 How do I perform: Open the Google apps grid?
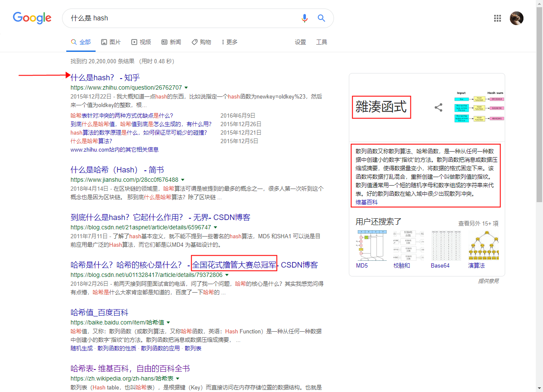[x=498, y=18]
